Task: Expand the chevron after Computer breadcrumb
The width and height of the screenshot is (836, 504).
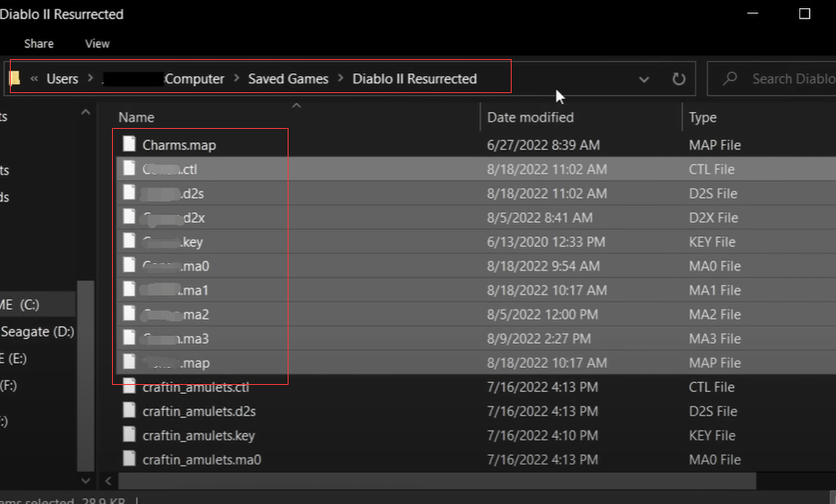Action: pyautogui.click(x=237, y=78)
